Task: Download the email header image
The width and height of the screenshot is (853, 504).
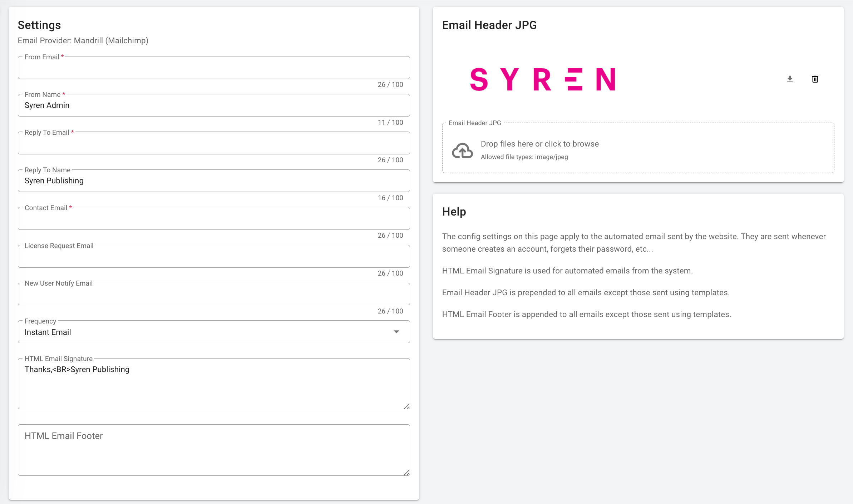Action: (790, 79)
